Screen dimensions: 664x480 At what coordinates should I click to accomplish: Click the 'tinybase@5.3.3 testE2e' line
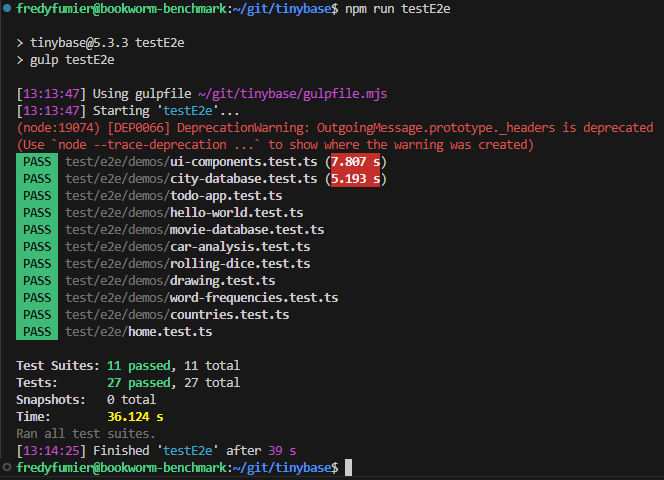[100, 43]
